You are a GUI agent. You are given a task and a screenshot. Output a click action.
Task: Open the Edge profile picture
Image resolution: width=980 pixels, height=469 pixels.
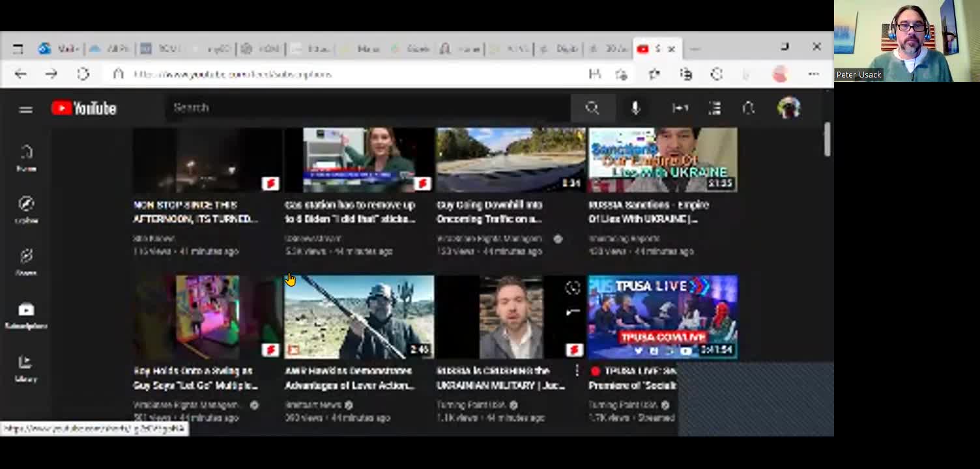click(780, 74)
